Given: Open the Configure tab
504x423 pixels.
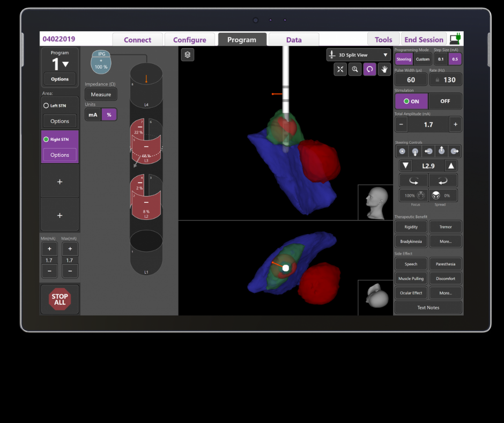Looking at the screenshot, I should click(x=189, y=39).
